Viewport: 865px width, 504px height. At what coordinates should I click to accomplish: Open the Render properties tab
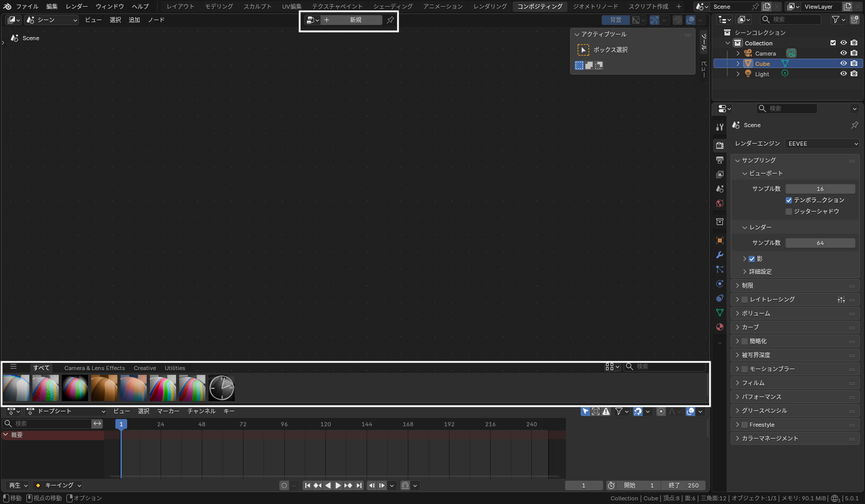point(720,146)
